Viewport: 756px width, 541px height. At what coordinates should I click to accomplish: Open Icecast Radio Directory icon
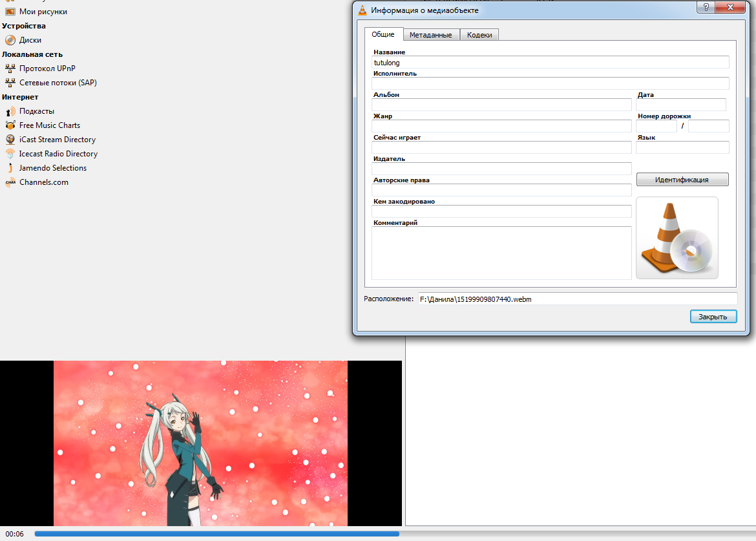(10, 154)
